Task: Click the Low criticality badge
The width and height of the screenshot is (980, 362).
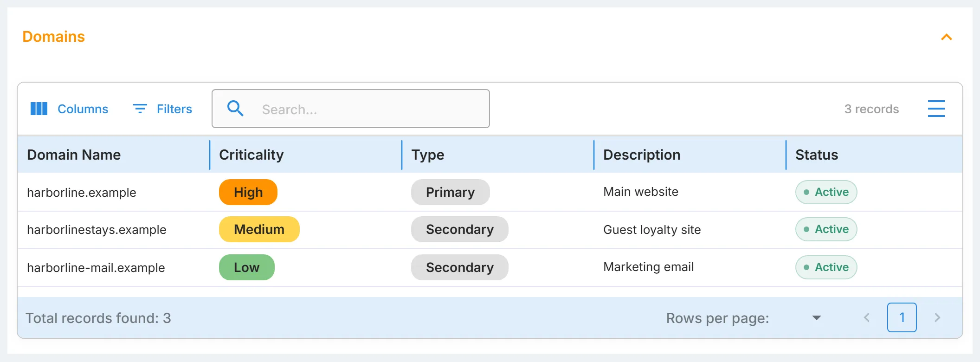Action: (x=247, y=267)
